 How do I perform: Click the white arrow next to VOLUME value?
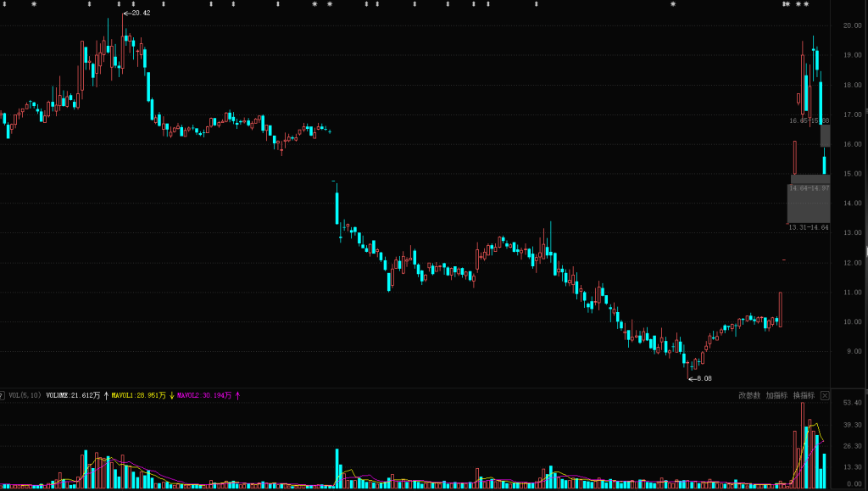coord(106,395)
